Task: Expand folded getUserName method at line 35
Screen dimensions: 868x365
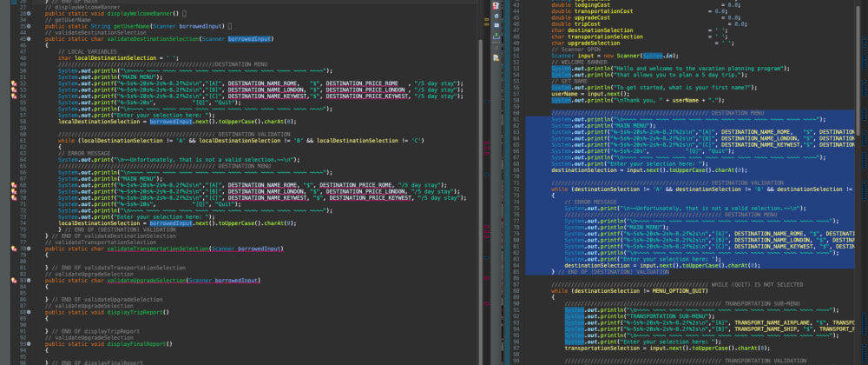Action: click(x=29, y=26)
